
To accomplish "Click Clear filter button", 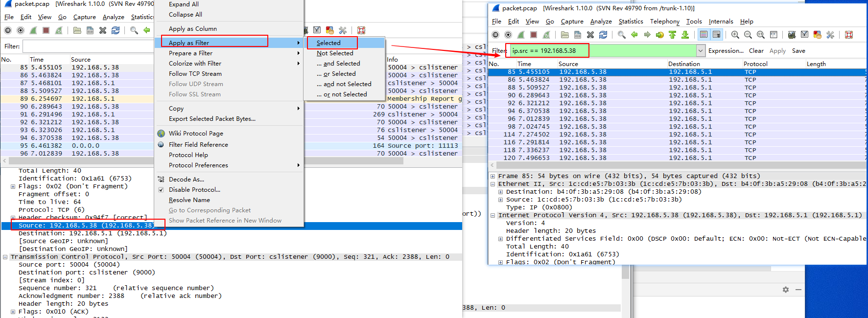I will [x=756, y=51].
